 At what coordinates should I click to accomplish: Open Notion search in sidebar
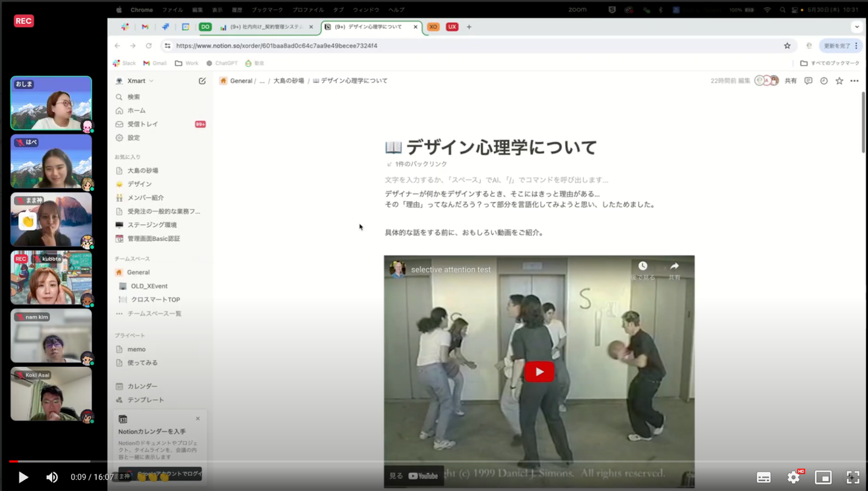(133, 97)
